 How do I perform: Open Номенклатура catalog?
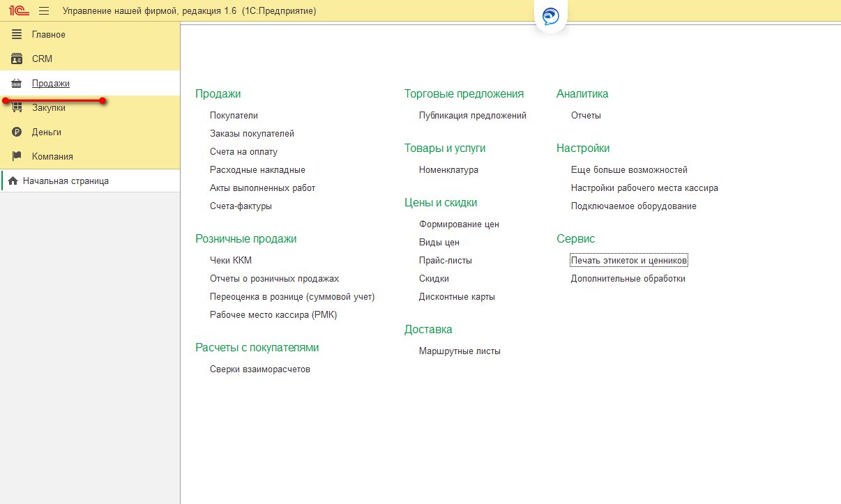pos(448,170)
